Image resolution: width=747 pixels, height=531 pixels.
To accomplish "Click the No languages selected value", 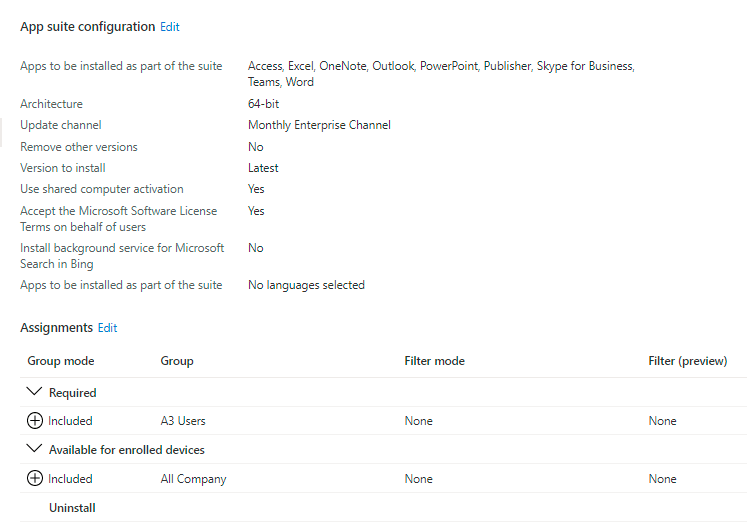I will [x=306, y=285].
